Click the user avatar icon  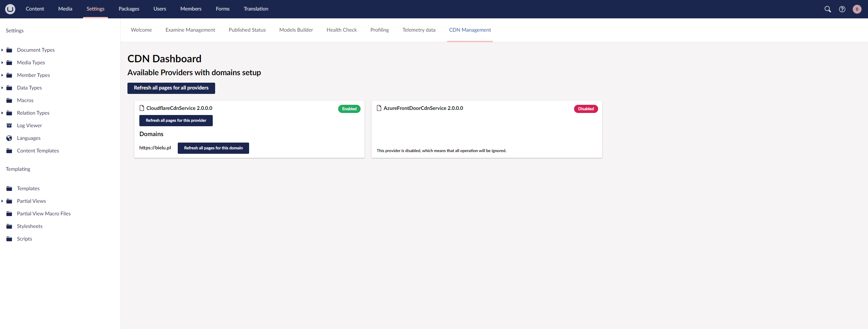point(857,9)
